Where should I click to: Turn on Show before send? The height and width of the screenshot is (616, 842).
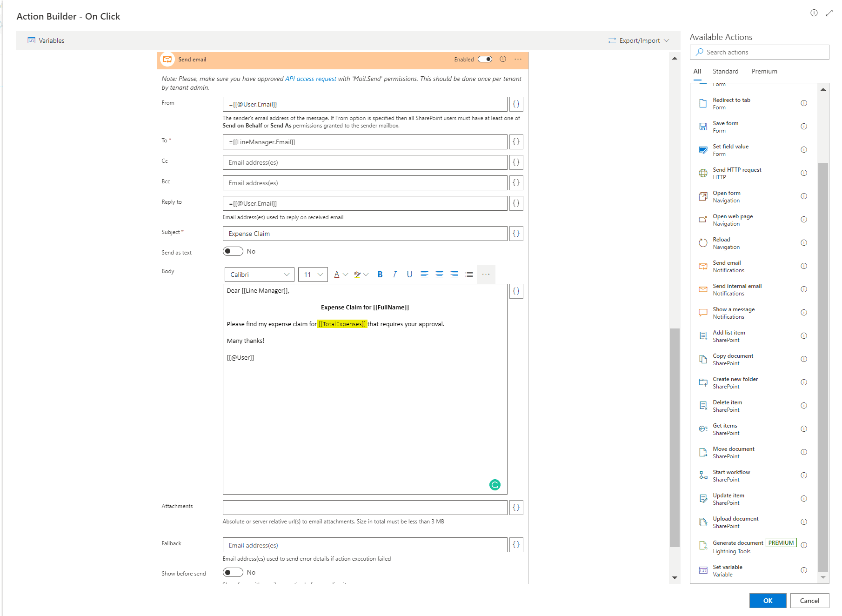233,572
